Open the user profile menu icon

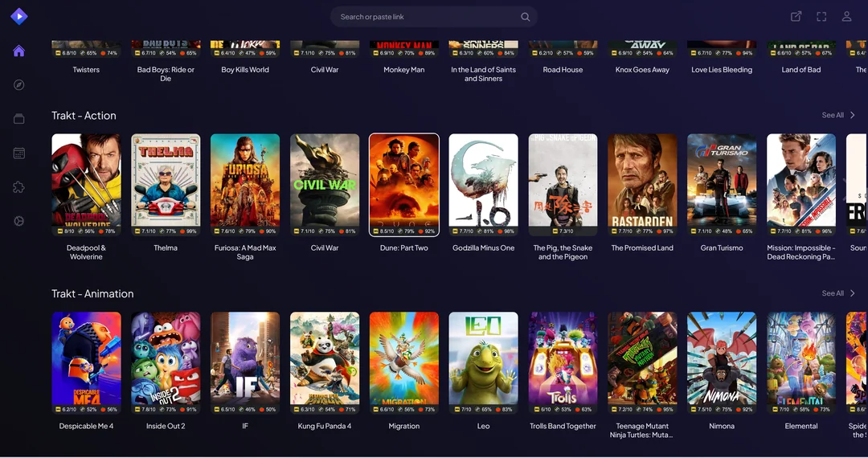click(x=846, y=17)
